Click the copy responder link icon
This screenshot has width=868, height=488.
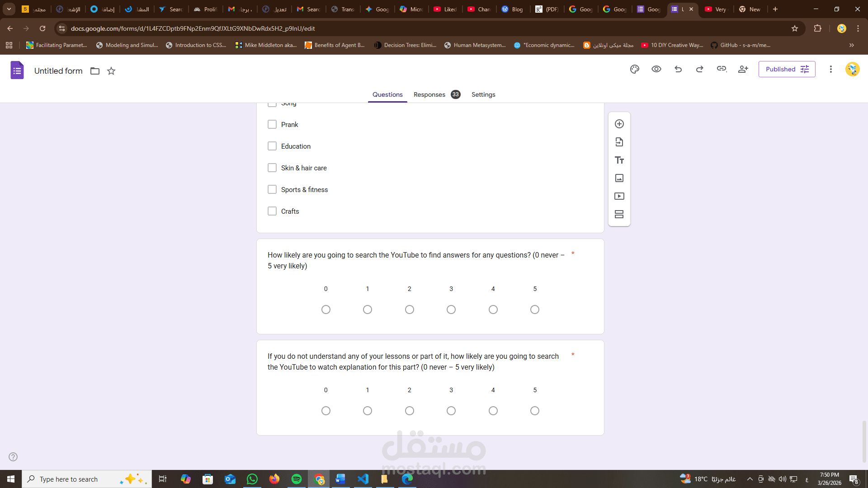[722, 69]
